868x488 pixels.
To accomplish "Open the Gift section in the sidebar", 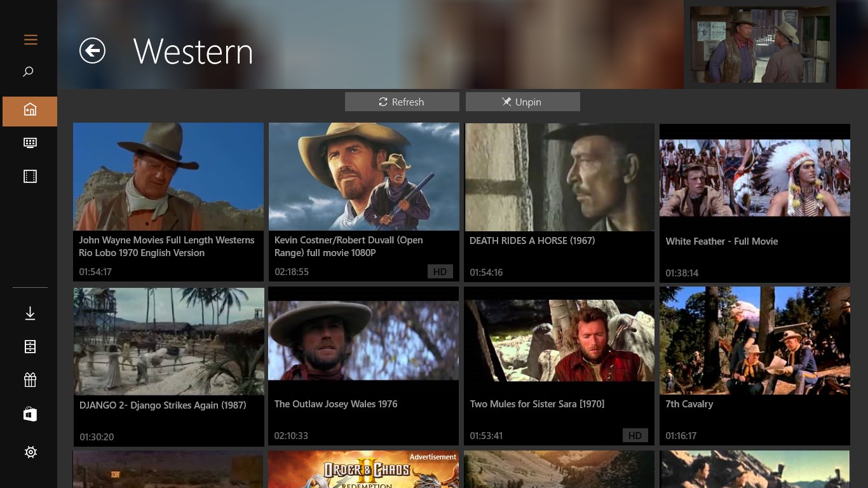I will pos(29,380).
